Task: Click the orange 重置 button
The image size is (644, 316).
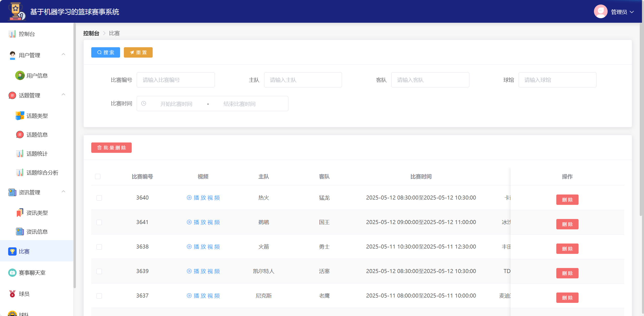Action: tap(138, 52)
